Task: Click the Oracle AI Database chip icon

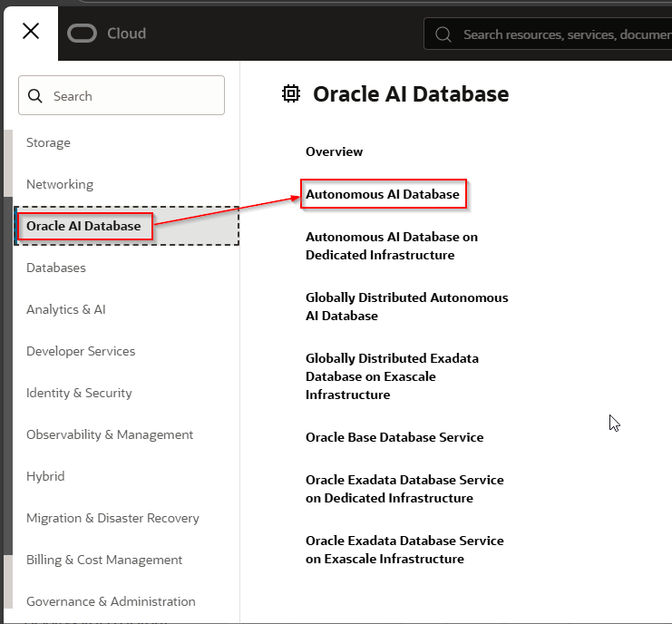Action: [290, 93]
